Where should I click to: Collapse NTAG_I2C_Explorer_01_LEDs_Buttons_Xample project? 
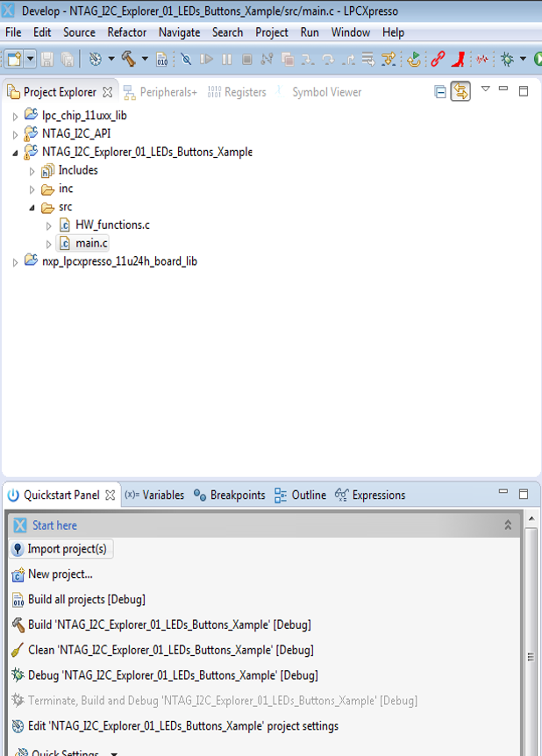click(x=15, y=153)
